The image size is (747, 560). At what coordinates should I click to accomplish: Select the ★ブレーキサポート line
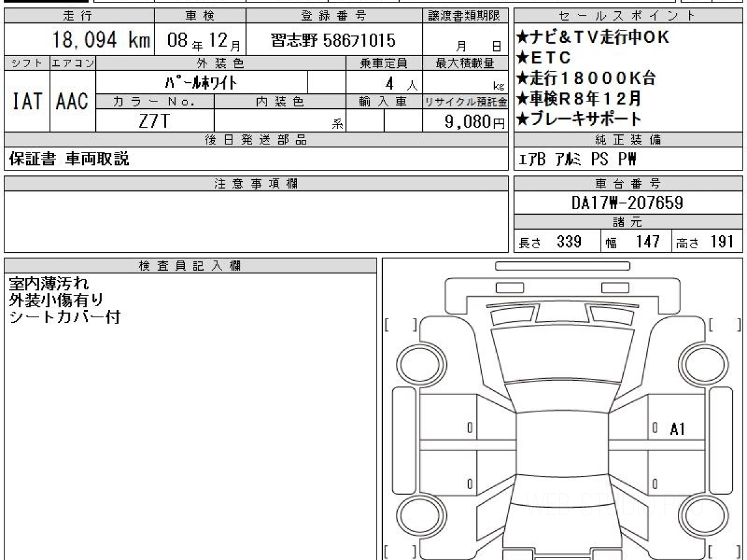coord(579,119)
